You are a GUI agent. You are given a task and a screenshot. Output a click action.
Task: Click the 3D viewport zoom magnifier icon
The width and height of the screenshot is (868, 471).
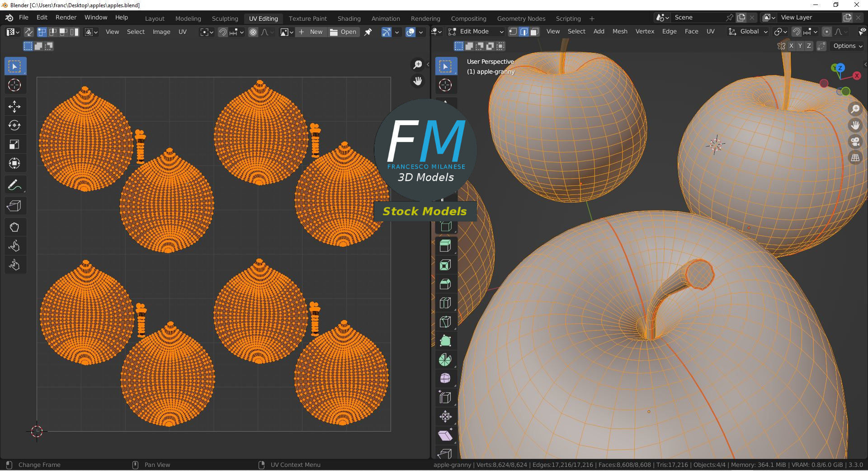coord(855,109)
